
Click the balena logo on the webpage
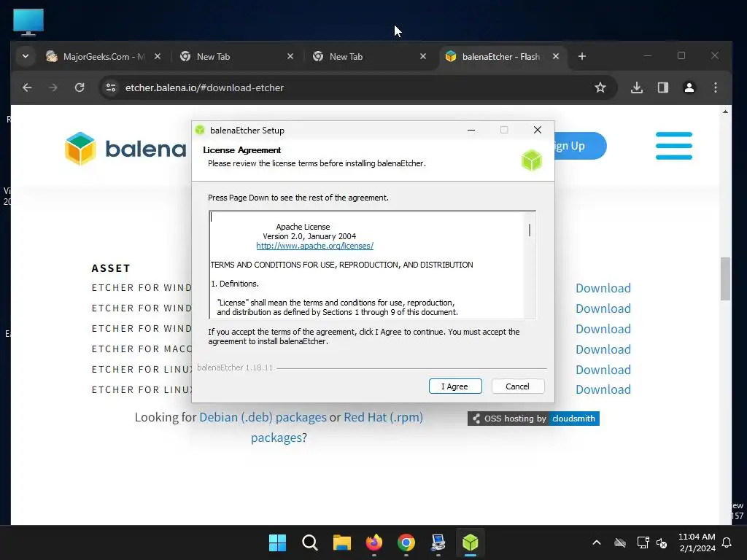pos(125,149)
